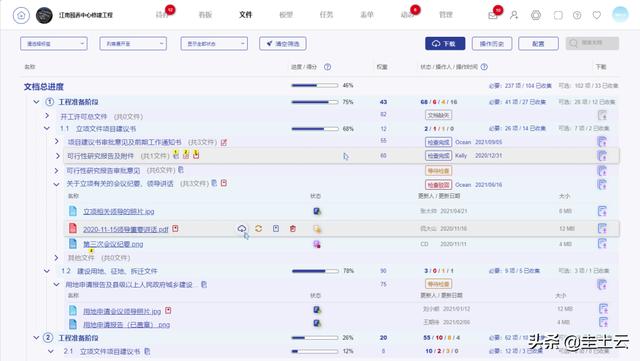Viewport: 640px width, 361px height.
Task: Click upload icon for 第三次会议纪要.png row
Action: point(602,244)
